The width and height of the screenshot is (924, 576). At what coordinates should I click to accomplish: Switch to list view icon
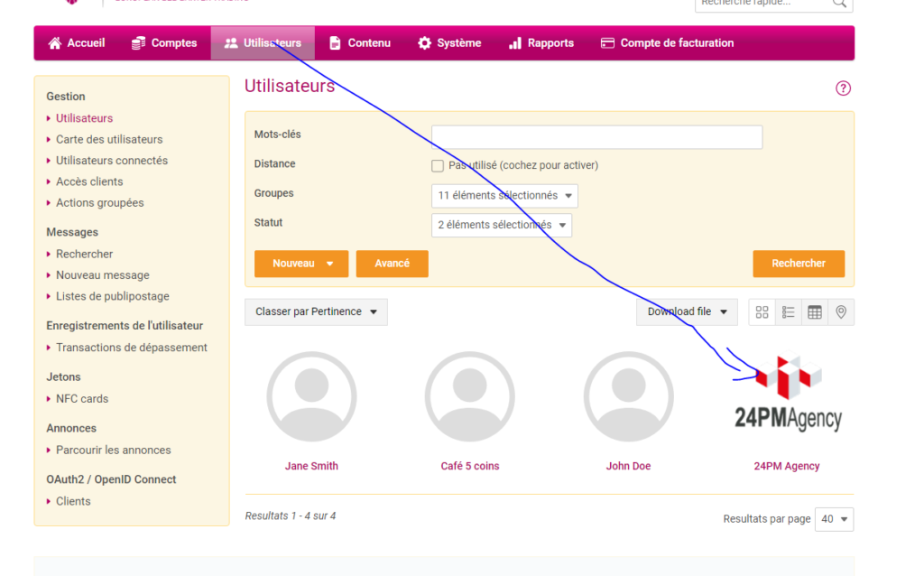(x=789, y=311)
